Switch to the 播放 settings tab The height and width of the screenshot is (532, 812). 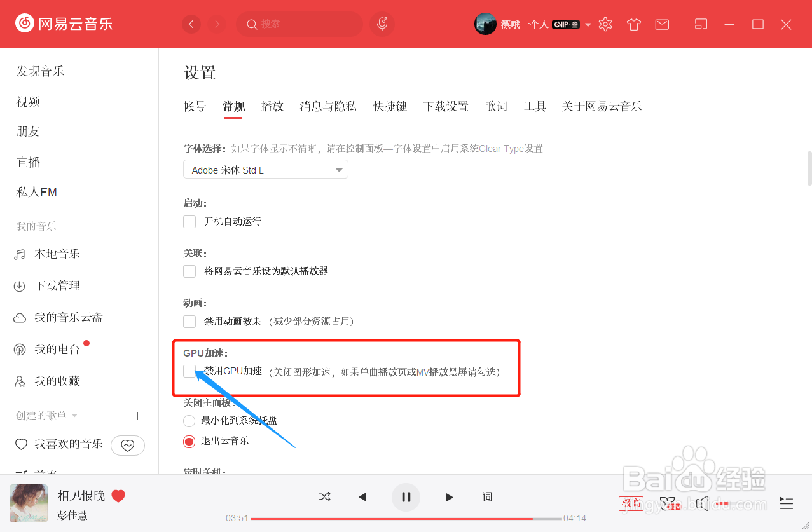(272, 106)
